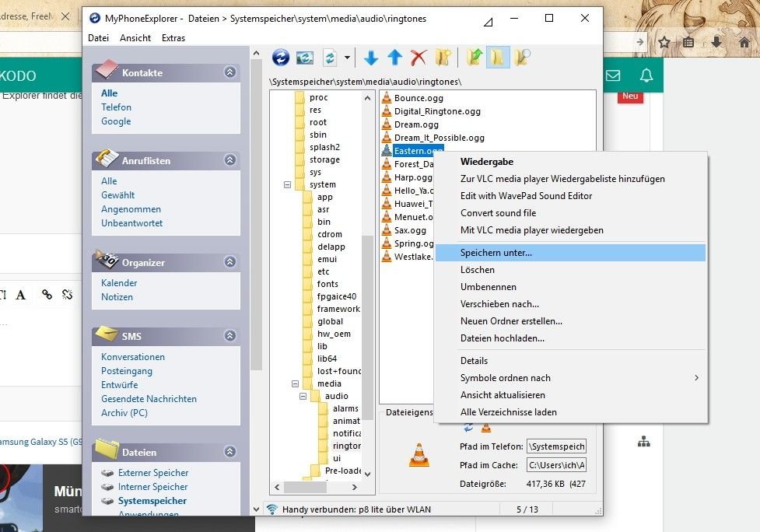Viewport: 760px width, 532px height.
Task: Open Kalender in Organizer
Action: 119,283
